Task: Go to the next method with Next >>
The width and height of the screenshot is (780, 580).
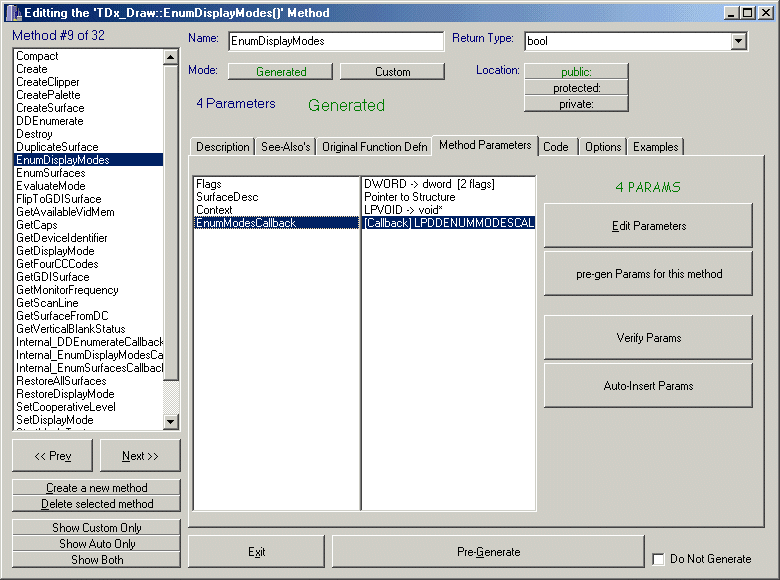Action: tap(140, 456)
